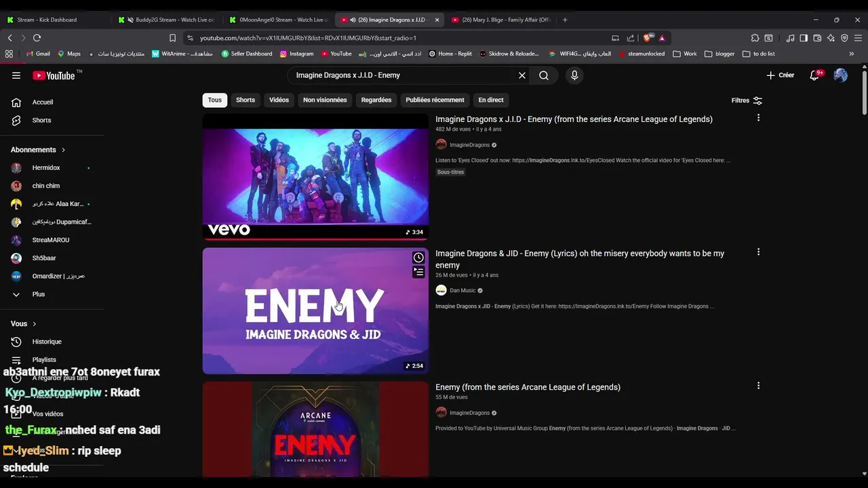Expand the Abonnements section chevron
This screenshot has width=868, height=488.
click(64, 150)
